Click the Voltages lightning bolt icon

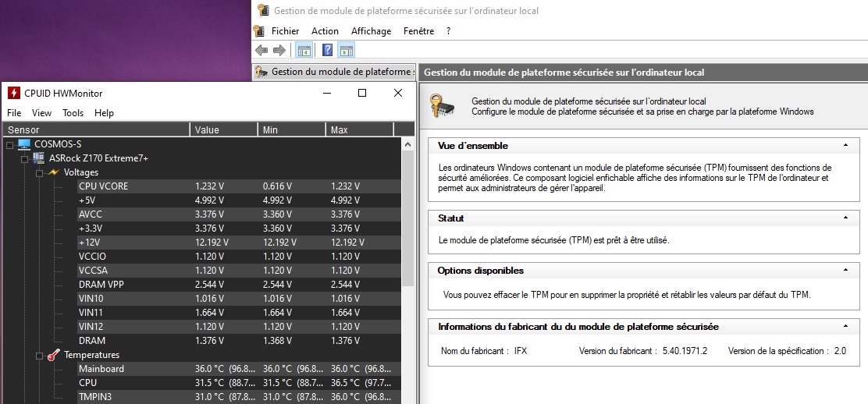coord(53,172)
